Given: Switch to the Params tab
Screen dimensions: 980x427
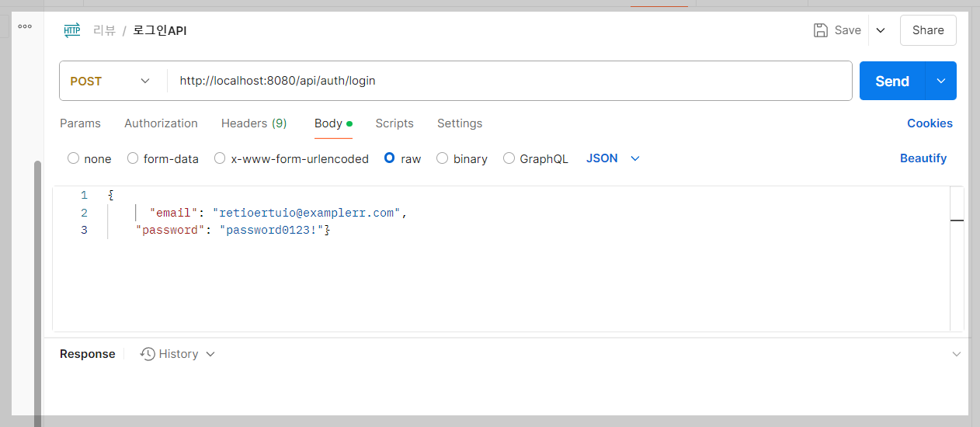Looking at the screenshot, I should 80,123.
